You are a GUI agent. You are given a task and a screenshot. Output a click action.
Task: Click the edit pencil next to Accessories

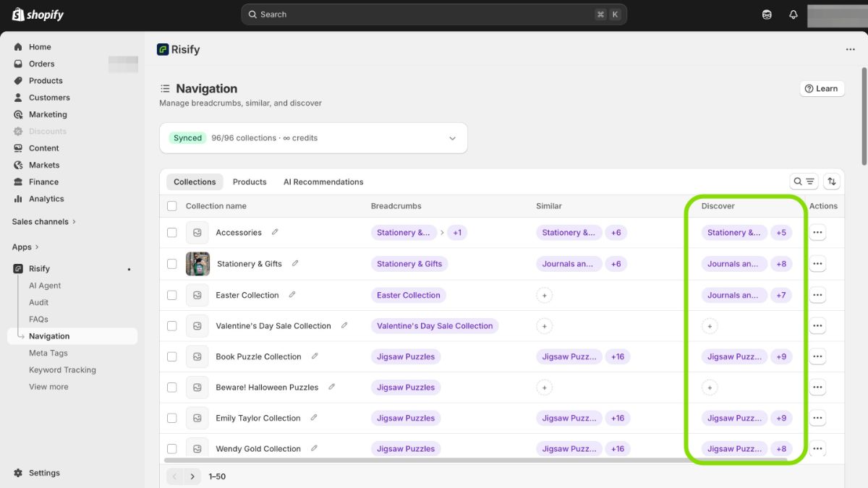click(275, 232)
